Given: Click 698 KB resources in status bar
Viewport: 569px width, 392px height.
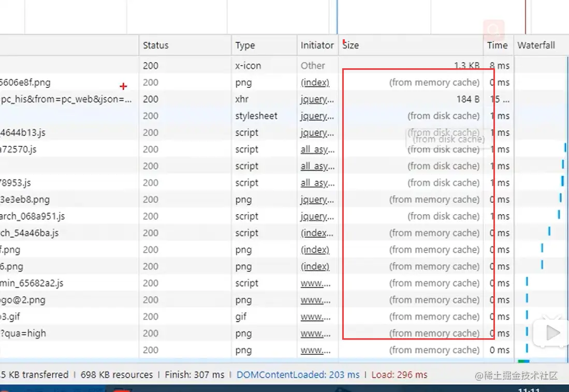Looking at the screenshot, I should (x=116, y=374).
